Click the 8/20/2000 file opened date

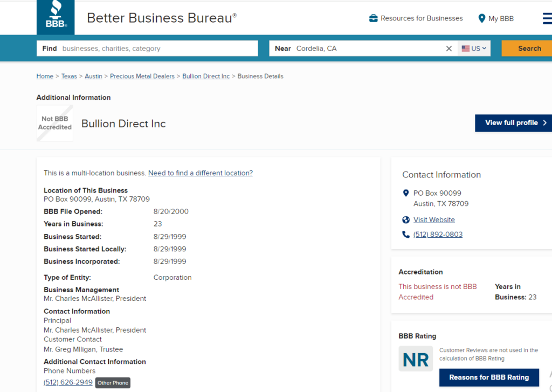[171, 212]
